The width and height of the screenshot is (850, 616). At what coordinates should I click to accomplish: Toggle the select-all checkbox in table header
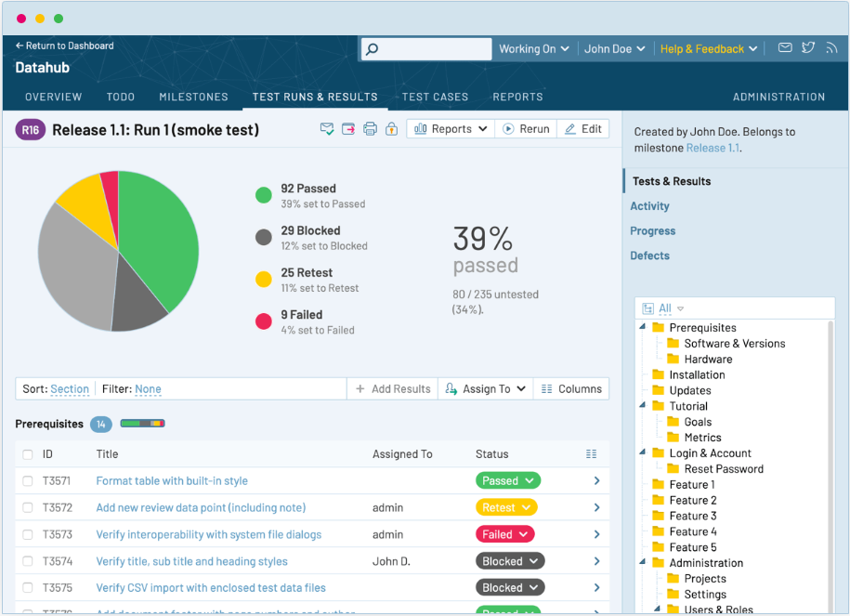(28, 454)
